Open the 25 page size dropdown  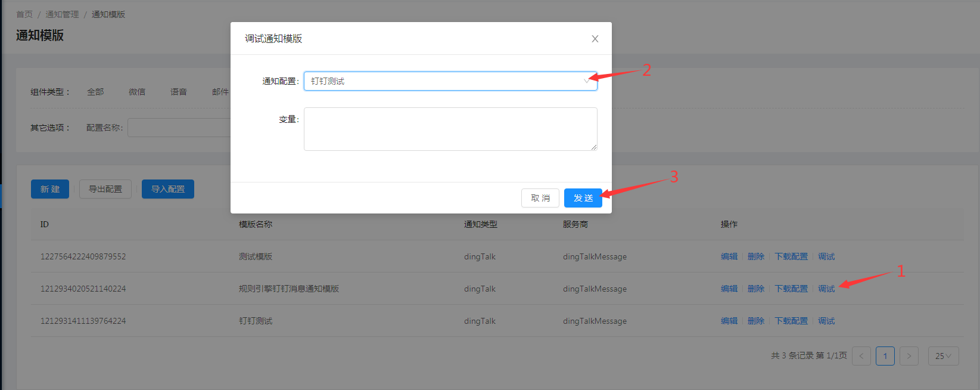(x=943, y=356)
